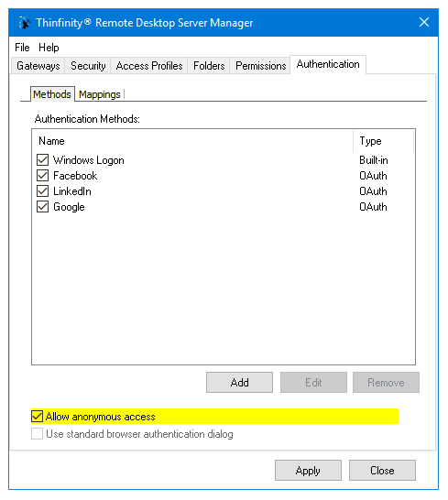This screenshot has height=500, width=448.
Task: Toggle the LinkedIn method checkbox
Action: [x=42, y=191]
